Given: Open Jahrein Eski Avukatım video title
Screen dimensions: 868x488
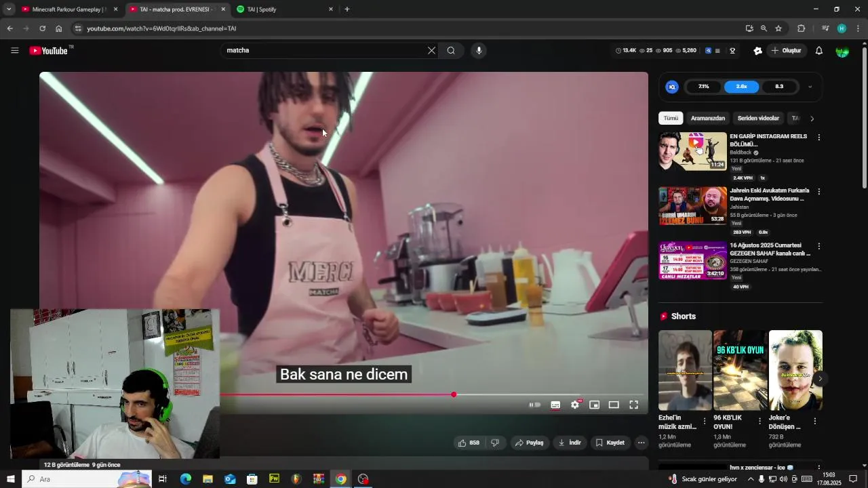Looking at the screenshot, I should click(x=770, y=195).
